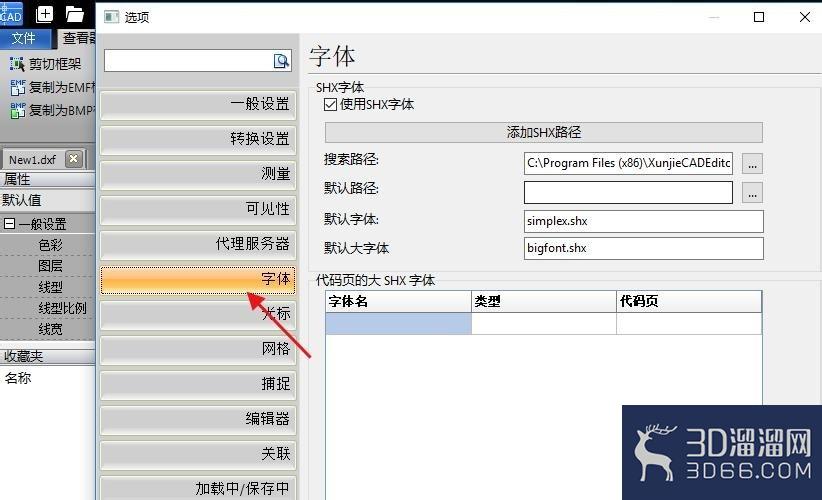Image resolution: width=822 pixels, height=500 pixels.
Task: Click the 复制为EMF tool
Action: (x=52, y=87)
